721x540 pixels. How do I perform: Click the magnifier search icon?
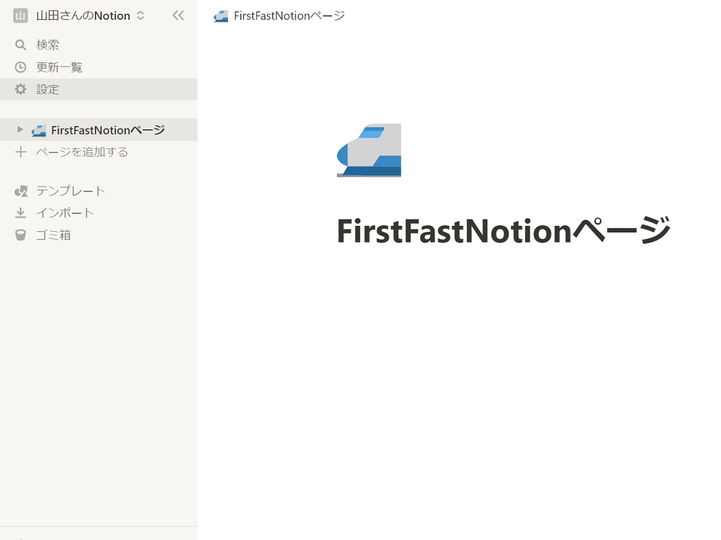(20, 45)
